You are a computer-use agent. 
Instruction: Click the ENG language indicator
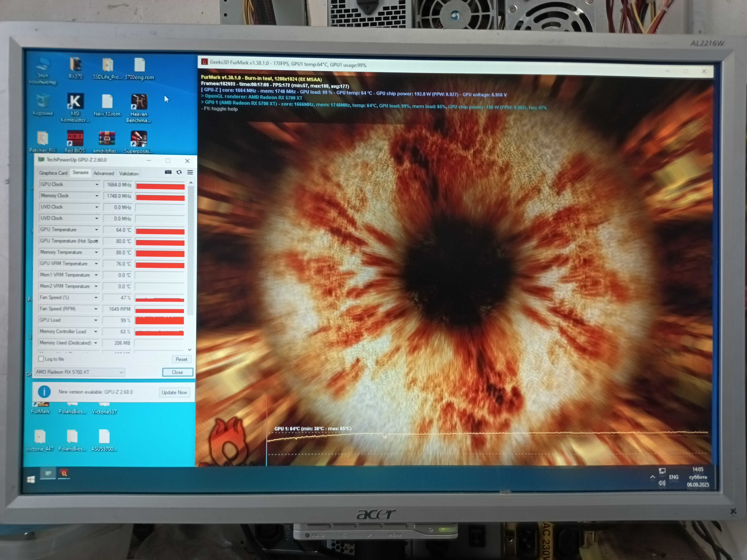[x=674, y=477]
